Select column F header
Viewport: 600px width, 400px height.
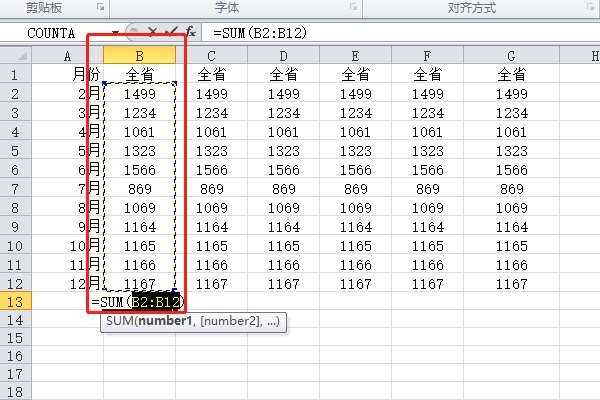(427, 56)
